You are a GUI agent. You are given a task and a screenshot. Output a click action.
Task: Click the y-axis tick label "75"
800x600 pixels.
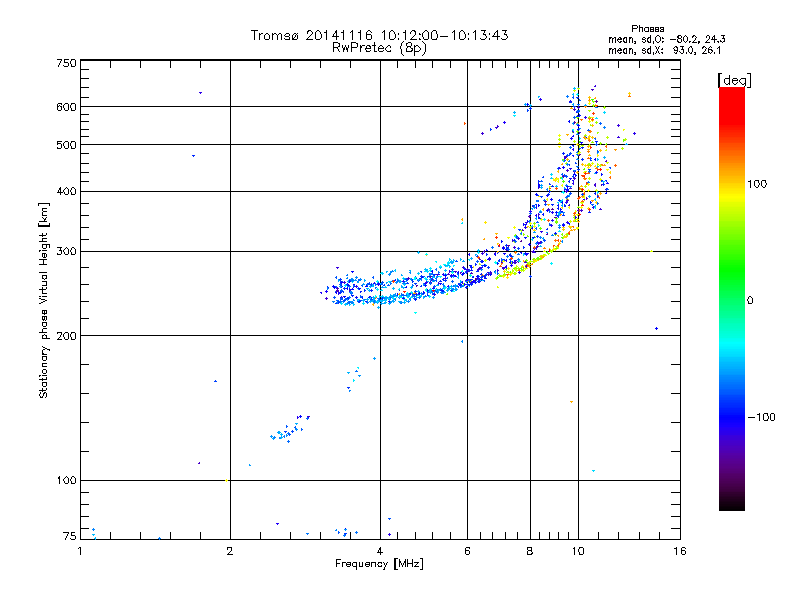[70, 536]
